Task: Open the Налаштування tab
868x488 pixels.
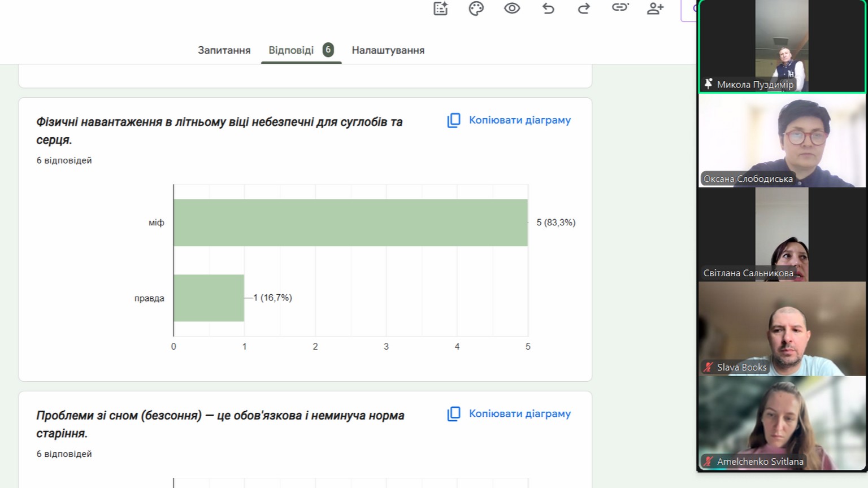Action: (x=388, y=50)
